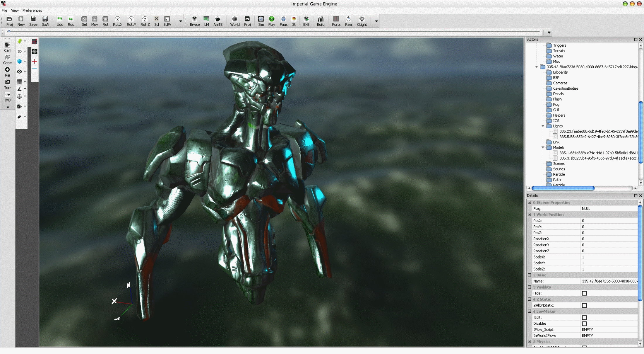The width and height of the screenshot is (644, 354).
Task: Open the Preferences menu
Action: point(32,10)
